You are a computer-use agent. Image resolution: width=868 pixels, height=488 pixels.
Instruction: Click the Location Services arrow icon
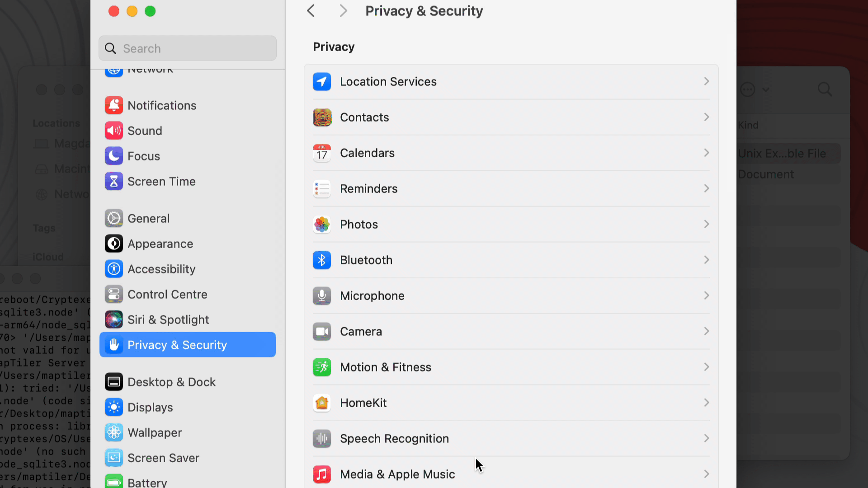coord(322,82)
